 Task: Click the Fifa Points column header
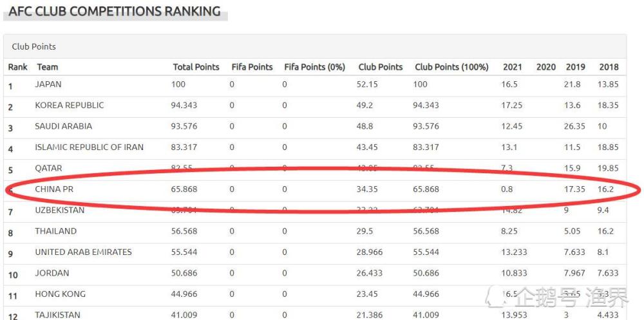(x=252, y=67)
